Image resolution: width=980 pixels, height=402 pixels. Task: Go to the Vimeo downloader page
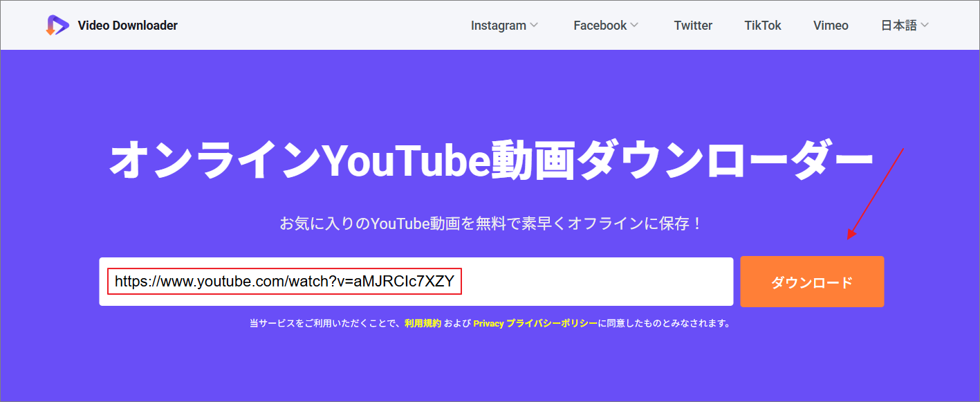tap(831, 26)
